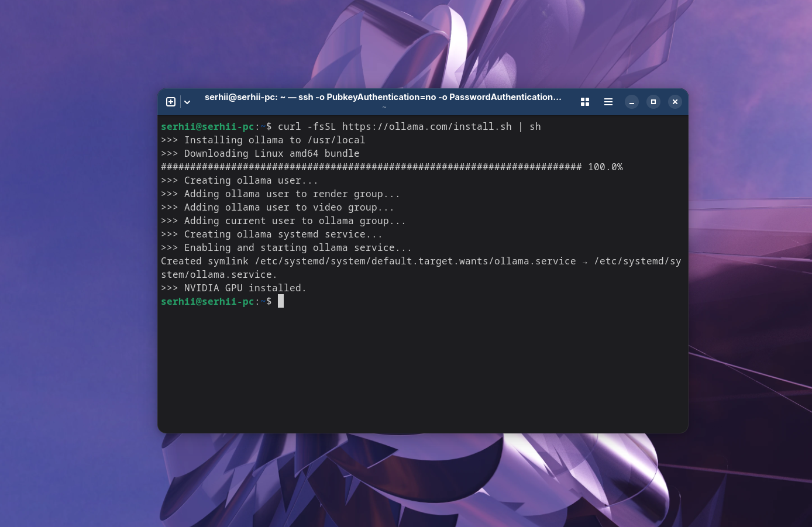The height and width of the screenshot is (527, 812).
Task: Click the NVIDIA GPU installed message
Action: click(x=233, y=288)
